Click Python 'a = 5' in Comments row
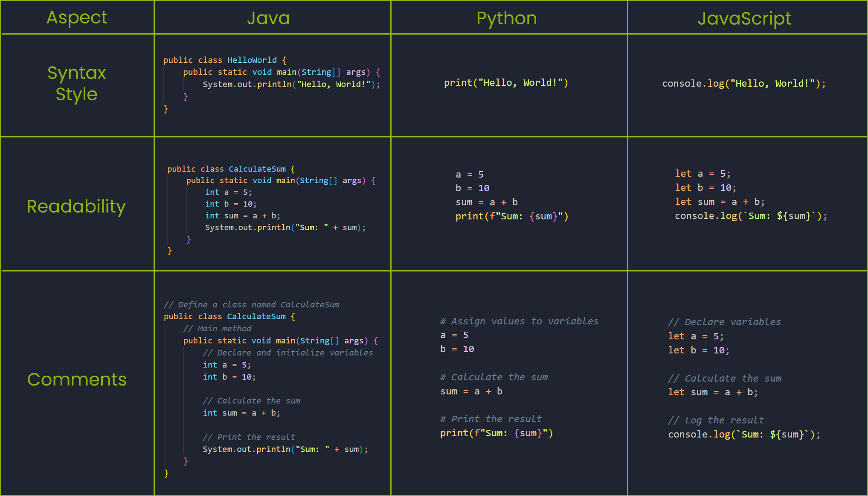 click(x=454, y=335)
